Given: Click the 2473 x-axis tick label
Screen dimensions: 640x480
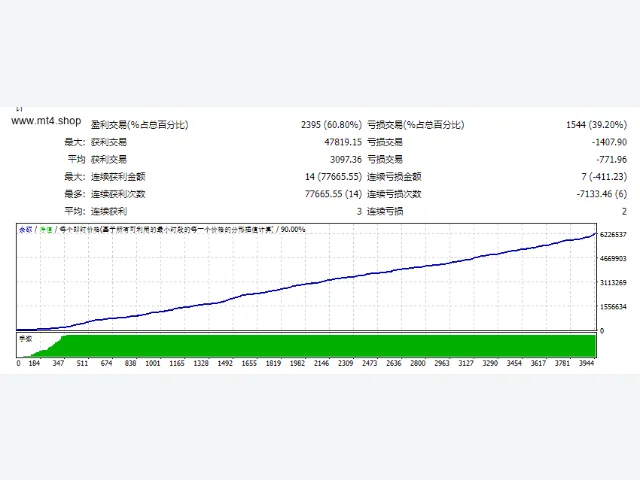Looking at the screenshot, I should point(370,363).
